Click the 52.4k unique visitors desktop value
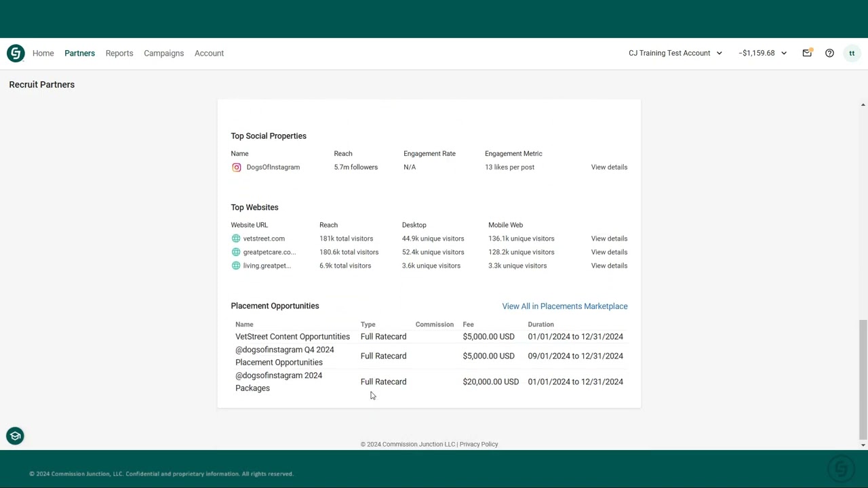 pos(433,252)
